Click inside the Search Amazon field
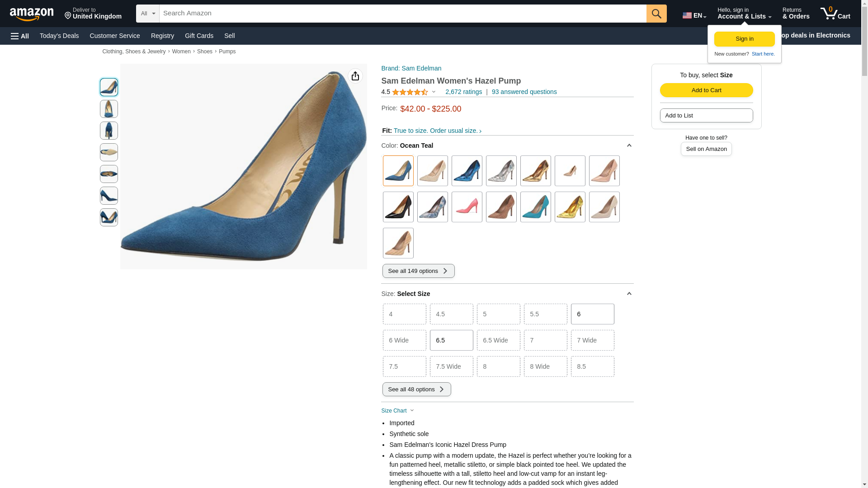 [x=403, y=14]
